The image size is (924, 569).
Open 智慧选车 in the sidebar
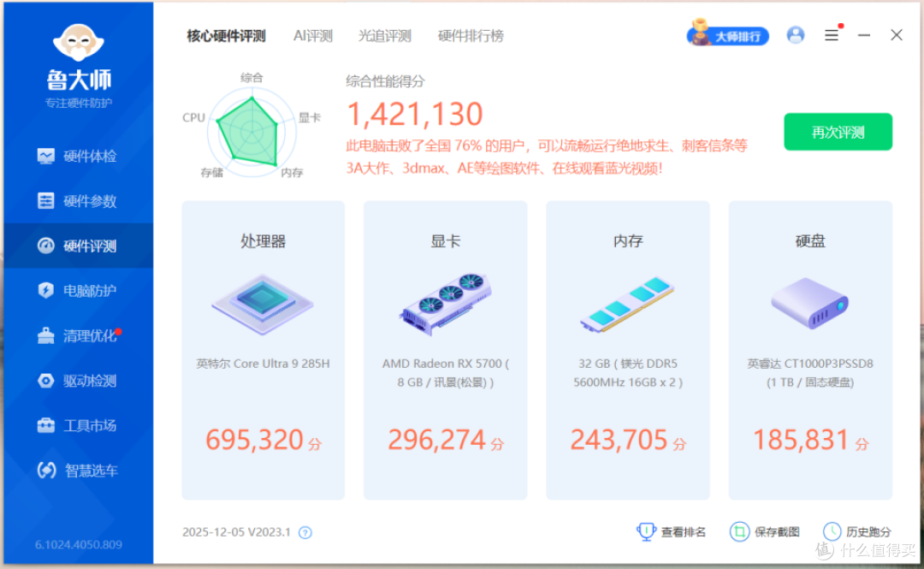(x=78, y=470)
